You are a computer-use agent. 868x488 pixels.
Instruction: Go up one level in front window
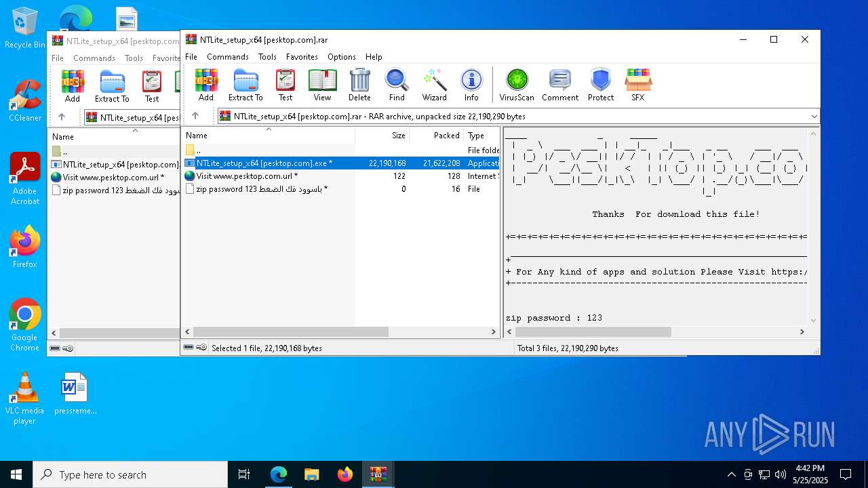(195, 116)
